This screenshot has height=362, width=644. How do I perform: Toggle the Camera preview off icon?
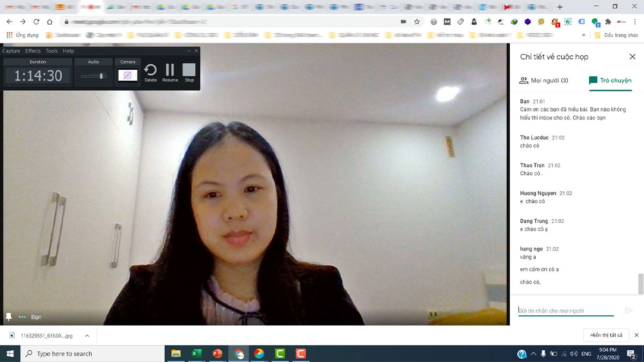pyautogui.click(x=128, y=75)
